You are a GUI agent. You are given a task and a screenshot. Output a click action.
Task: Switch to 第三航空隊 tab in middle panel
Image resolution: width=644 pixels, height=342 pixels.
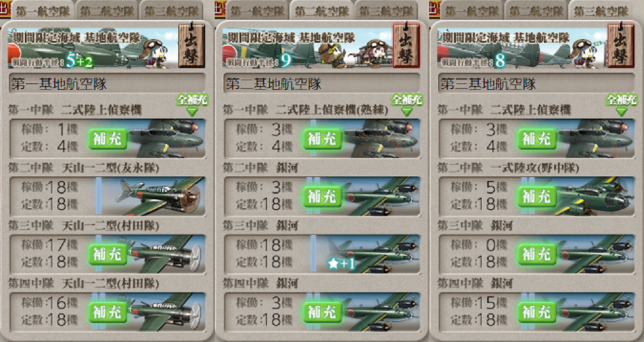point(385,11)
